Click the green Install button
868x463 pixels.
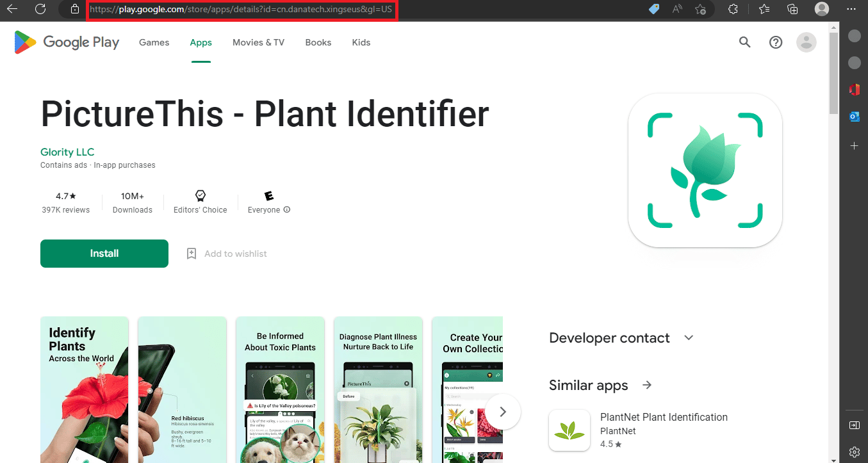tap(104, 254)
